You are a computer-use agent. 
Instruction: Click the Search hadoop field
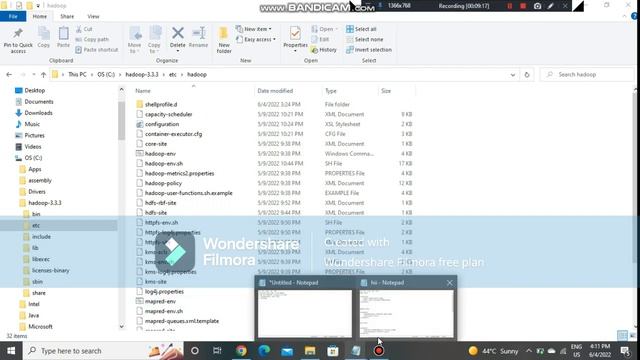(x=588, y=75)
